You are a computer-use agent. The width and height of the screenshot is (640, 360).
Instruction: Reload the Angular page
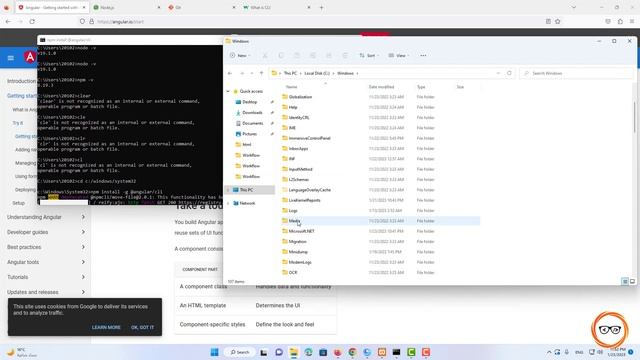pos(32,22)
